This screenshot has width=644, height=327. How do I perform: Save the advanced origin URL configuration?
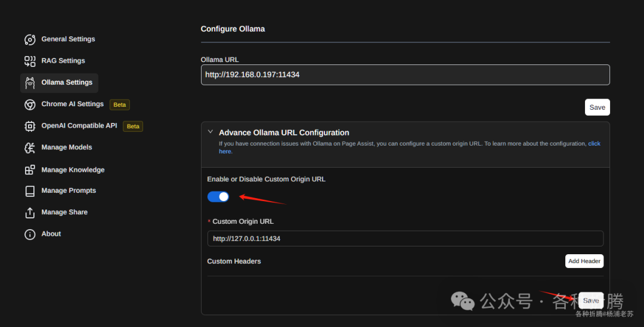point(591,301)
